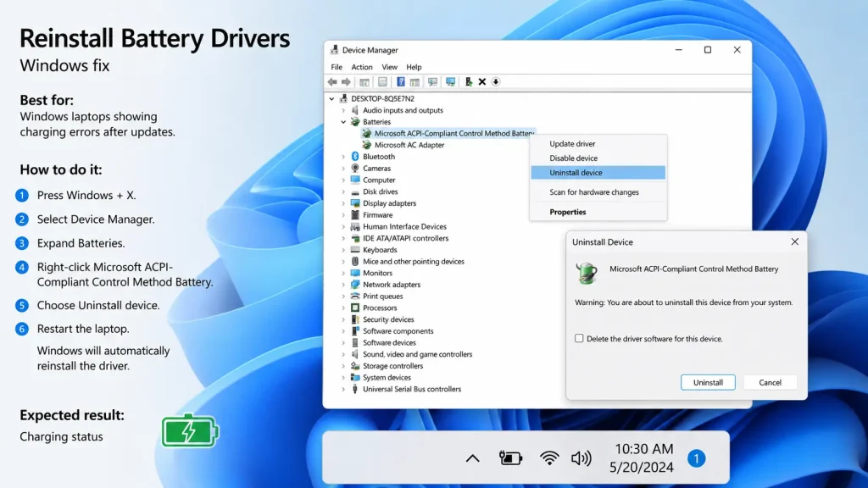Select IDE ATA/ATAPI controllers label
This screenshot has width=868, height=488.
(406, 238)
